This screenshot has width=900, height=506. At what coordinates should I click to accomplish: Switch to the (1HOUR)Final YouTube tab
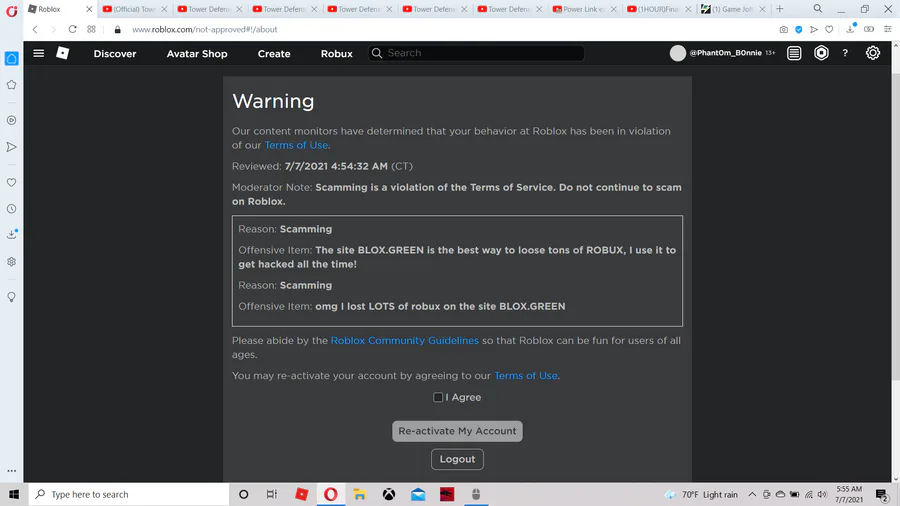pyautogui.click(x=660, y=9)
